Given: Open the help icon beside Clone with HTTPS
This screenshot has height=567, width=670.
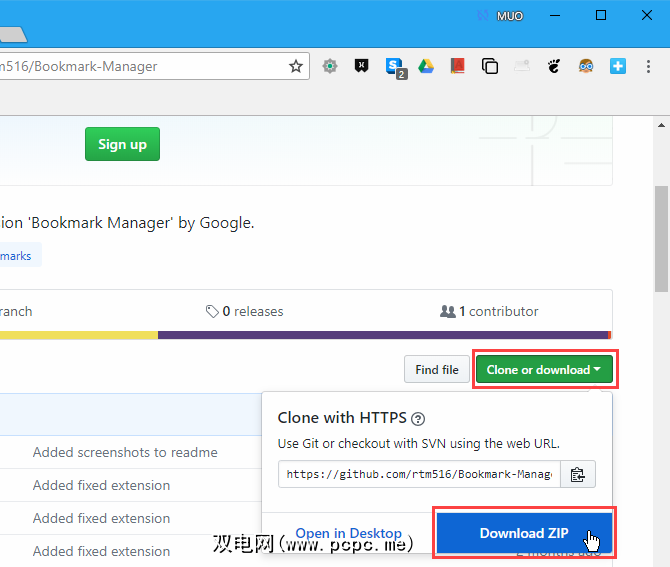Looking at the screenshot, I should [418, 419].
